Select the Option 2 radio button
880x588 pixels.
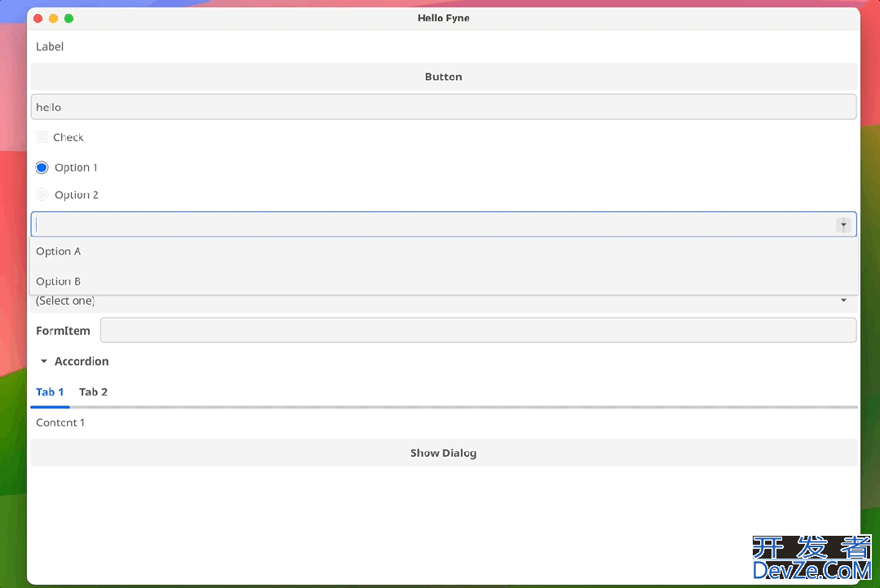tap(42, 195)
